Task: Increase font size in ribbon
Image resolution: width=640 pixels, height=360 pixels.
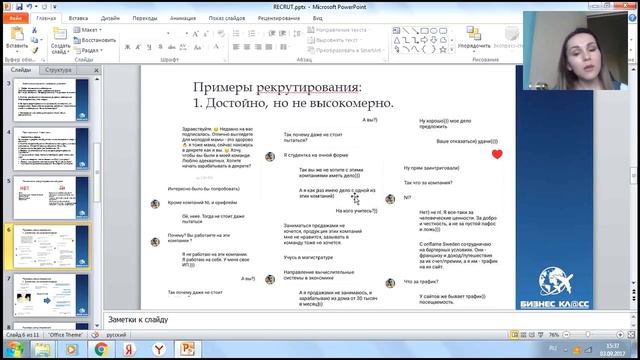Action: coord(196,34)
